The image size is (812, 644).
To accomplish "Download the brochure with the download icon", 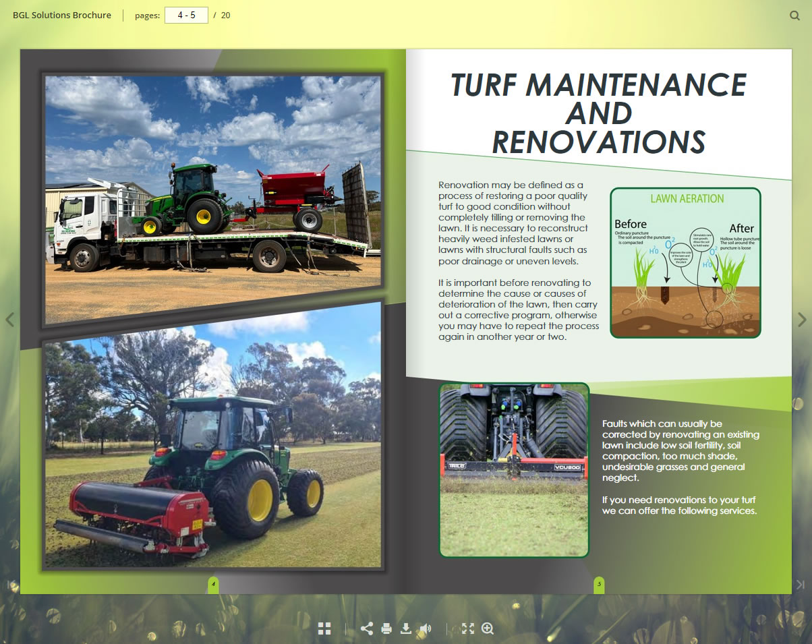I will (x=406, y=628).
